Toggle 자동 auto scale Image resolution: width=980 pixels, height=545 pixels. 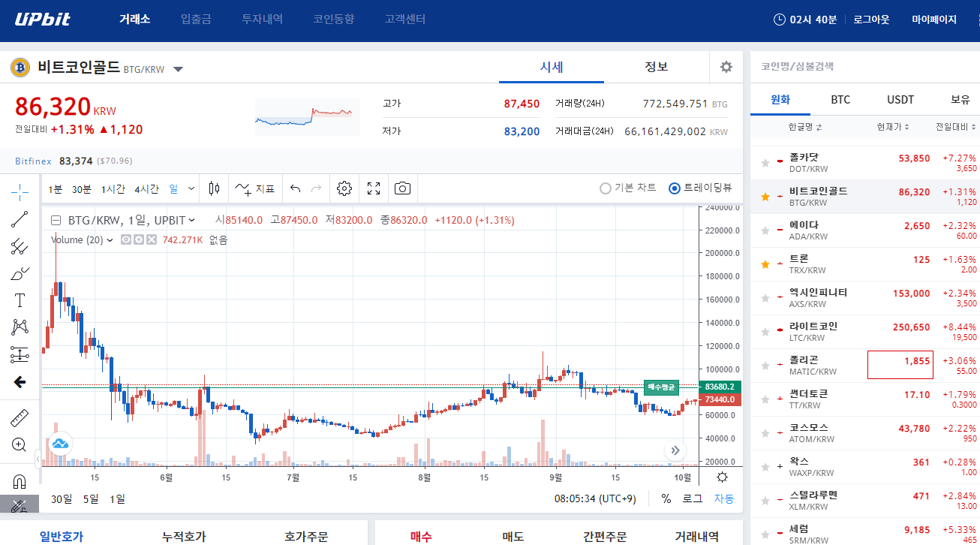(724, 498)
